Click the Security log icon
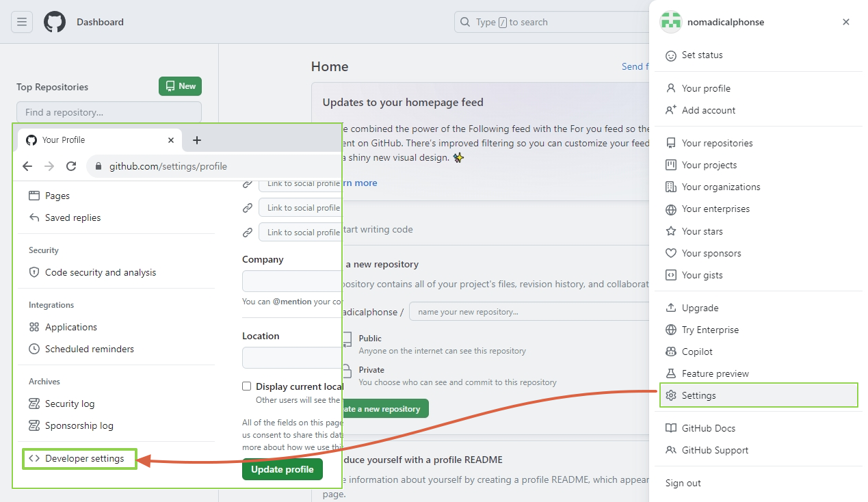 click(34, 404)
